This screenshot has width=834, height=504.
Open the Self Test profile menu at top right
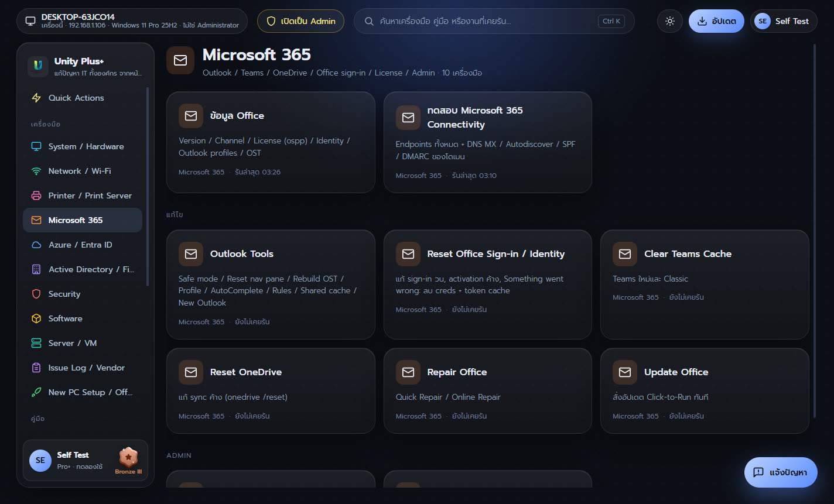783,21
